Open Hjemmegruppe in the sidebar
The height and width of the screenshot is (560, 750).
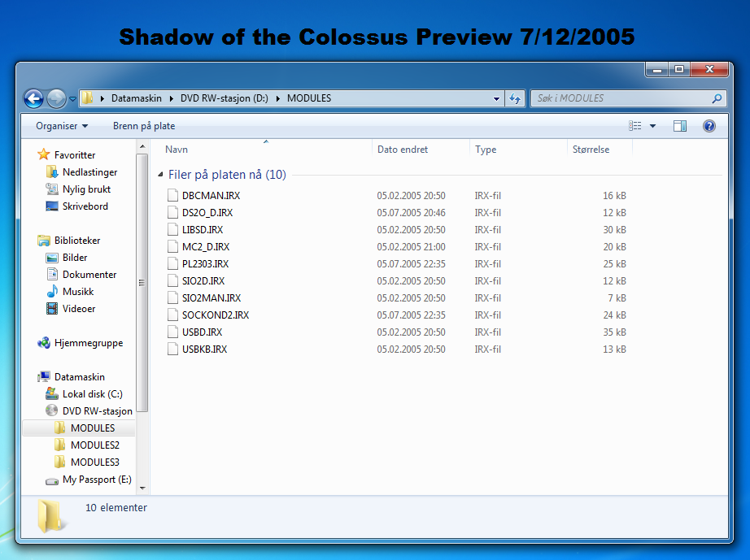pyautogui.click(x=89, y=343)
